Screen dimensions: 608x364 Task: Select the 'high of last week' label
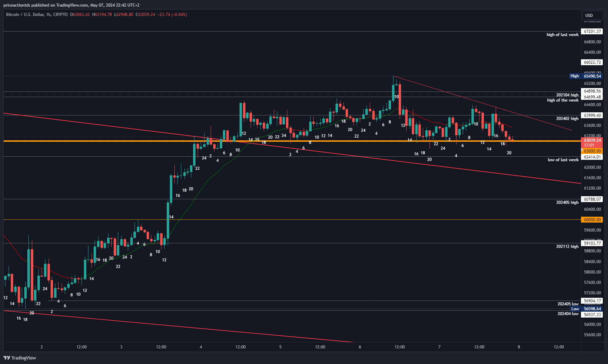pyautogui.click(x=562, y=35)
